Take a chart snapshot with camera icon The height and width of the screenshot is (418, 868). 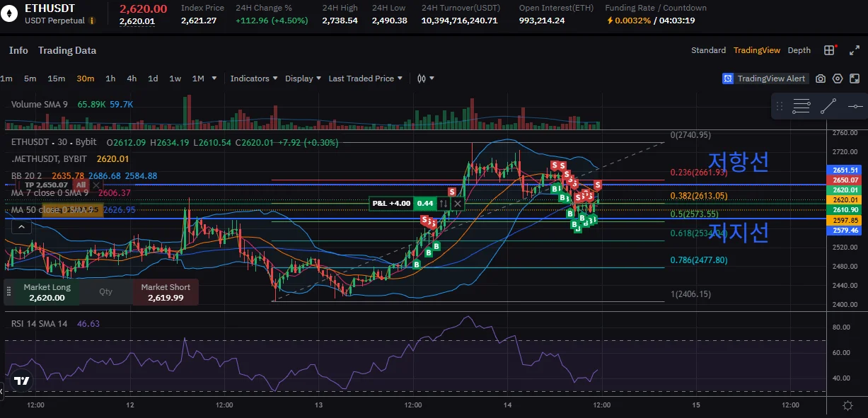pyautogui.click(x=821, y=79)
